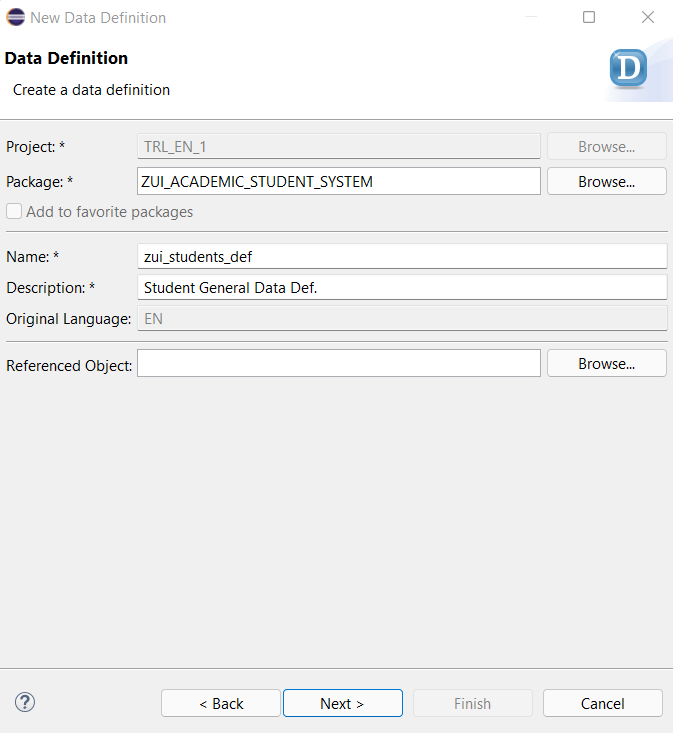Click the Next > button
The height and width of the screenshot is (733, 673).
(x=343, y=703)
